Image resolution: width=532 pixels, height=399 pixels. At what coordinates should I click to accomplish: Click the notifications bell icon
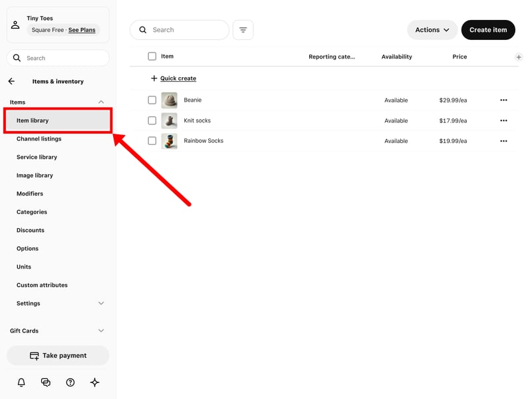pyautogui.click(x=21, y=382)
